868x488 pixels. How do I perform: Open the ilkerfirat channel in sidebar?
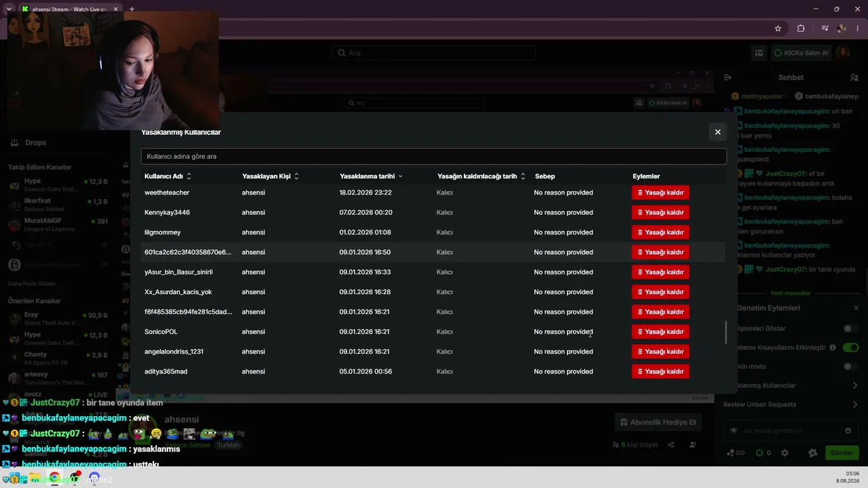(x=58, y=204)
